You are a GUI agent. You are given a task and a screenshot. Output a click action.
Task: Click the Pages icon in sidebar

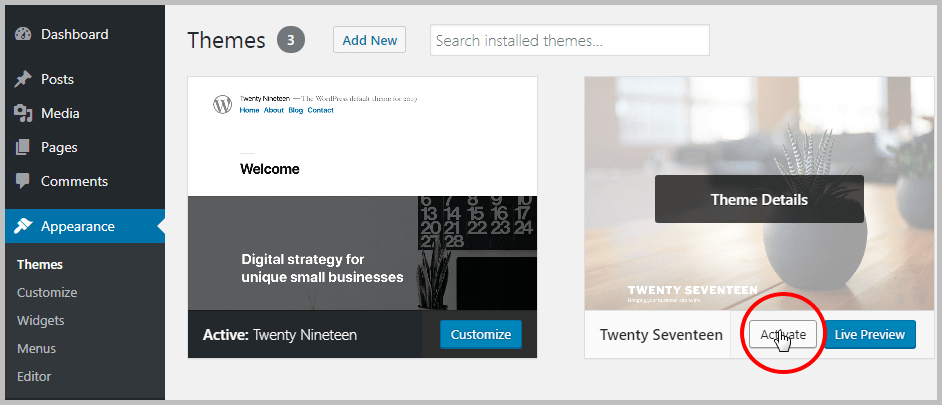(23, 148)
